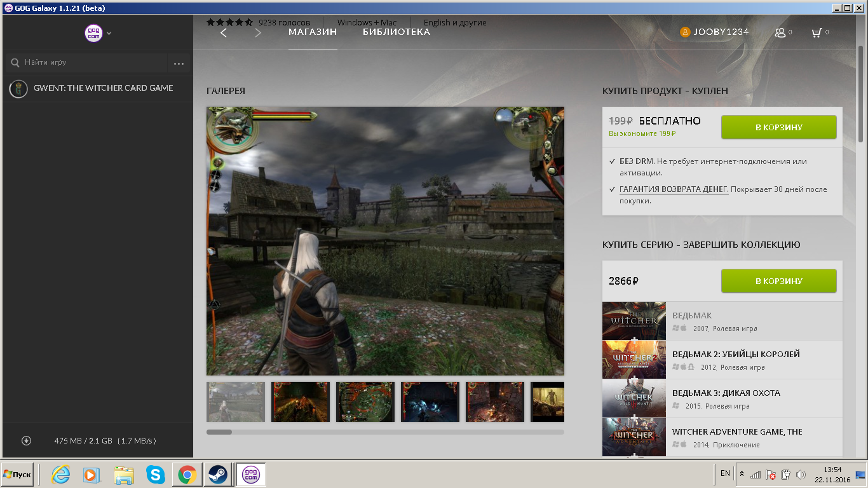Image resolution: width=868 pixels, height=488 pixels.
Task: Switch to the БИБЛИОТЕКА tab
Action: [397, 32]
